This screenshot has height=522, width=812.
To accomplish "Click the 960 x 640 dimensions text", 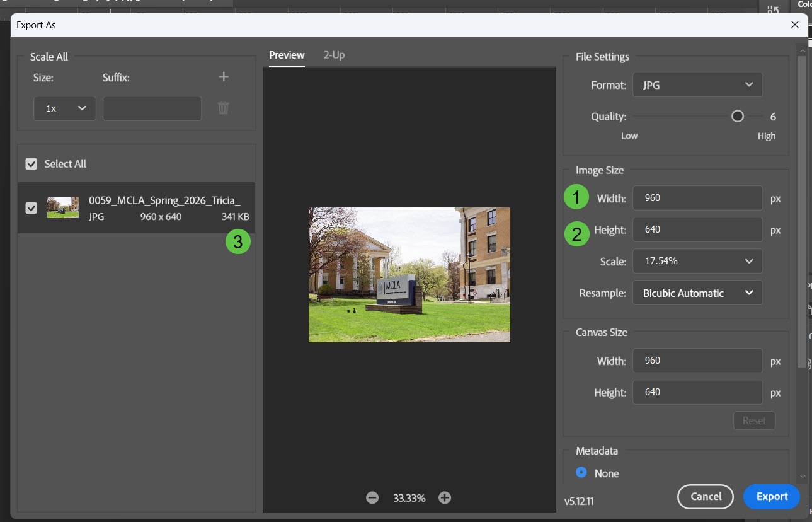I will 161,217.
